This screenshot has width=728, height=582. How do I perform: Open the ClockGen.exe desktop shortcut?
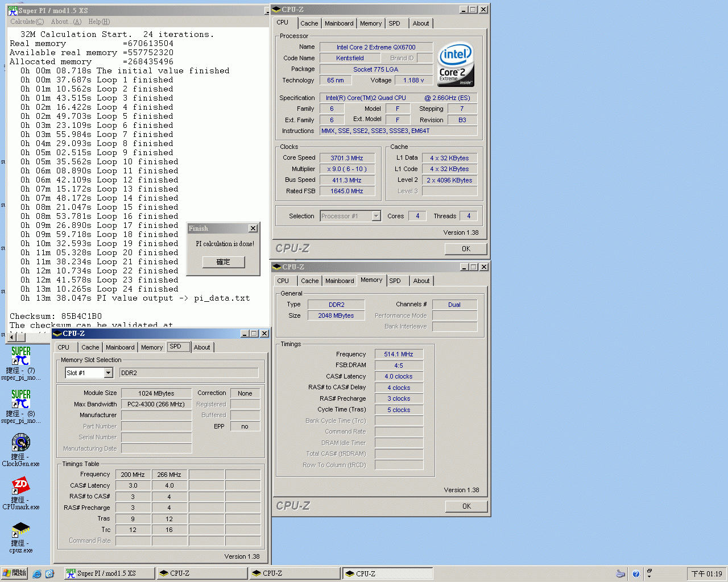point(20,450)
